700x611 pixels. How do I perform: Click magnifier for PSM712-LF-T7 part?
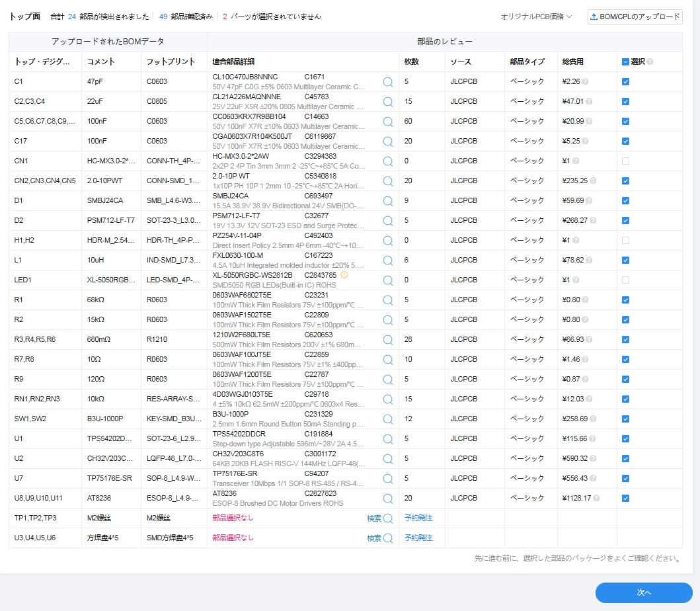tap(388, 221)
